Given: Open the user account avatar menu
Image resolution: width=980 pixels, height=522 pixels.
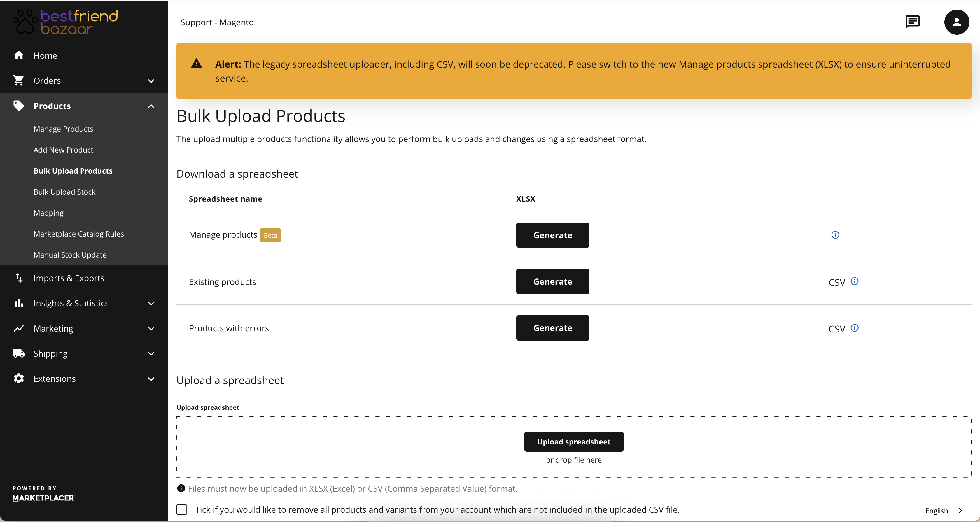Looking at the screenshot, I should 956,22.
